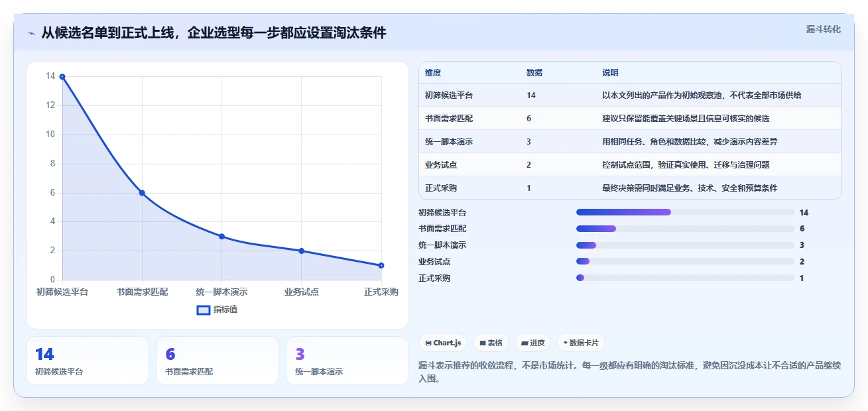This screenshot has width=868, height=411.
Task: Click the description starting 控制试点范围
Action: coord(686,165)
